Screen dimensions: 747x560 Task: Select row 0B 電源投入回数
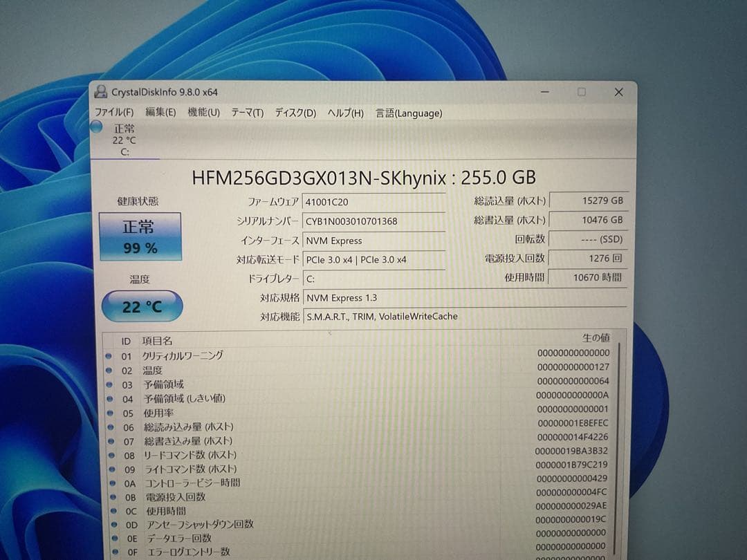tap(358, 496)
